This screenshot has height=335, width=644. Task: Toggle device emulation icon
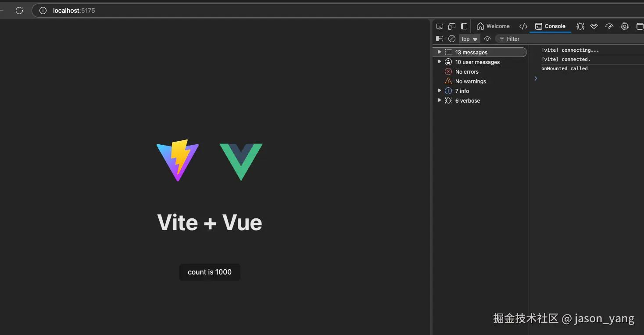tap(452, 26)
